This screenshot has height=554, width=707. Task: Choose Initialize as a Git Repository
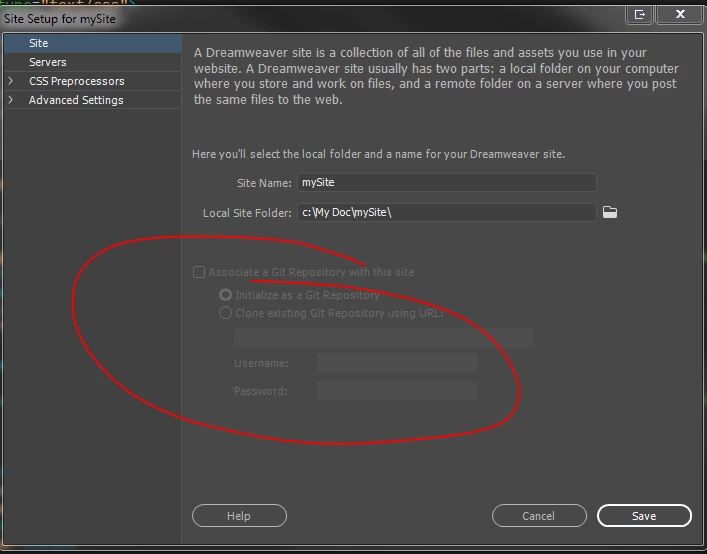[225, 295]
